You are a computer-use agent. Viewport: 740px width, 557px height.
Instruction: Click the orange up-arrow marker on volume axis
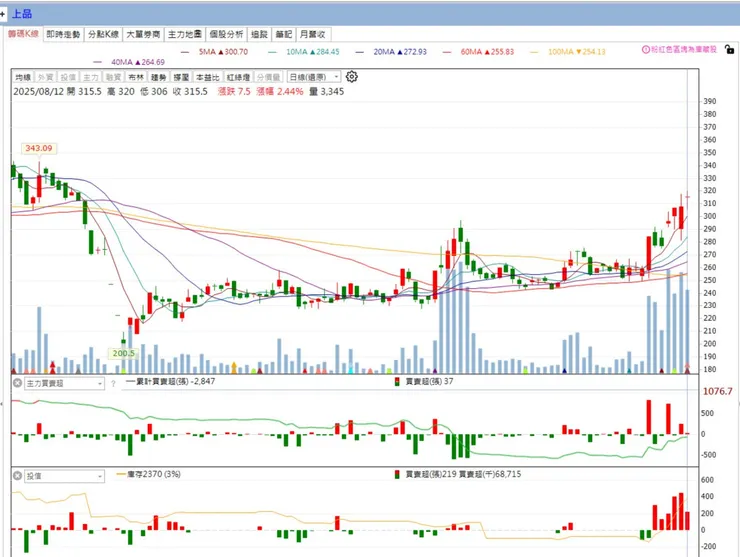click(x=234, y=367)
